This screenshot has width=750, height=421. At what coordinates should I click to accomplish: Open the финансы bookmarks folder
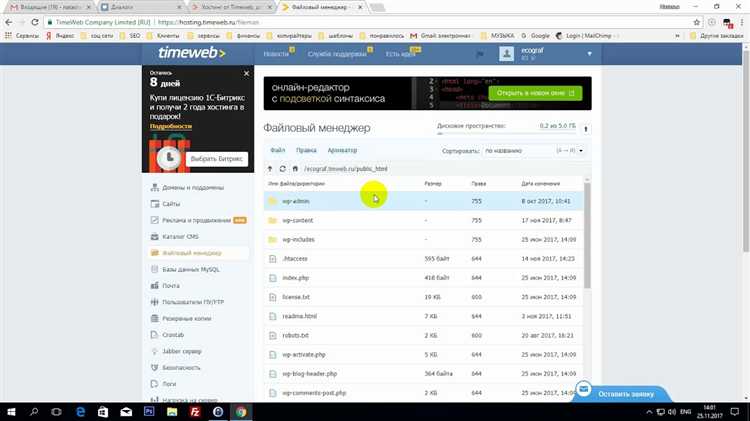(243, 36)
